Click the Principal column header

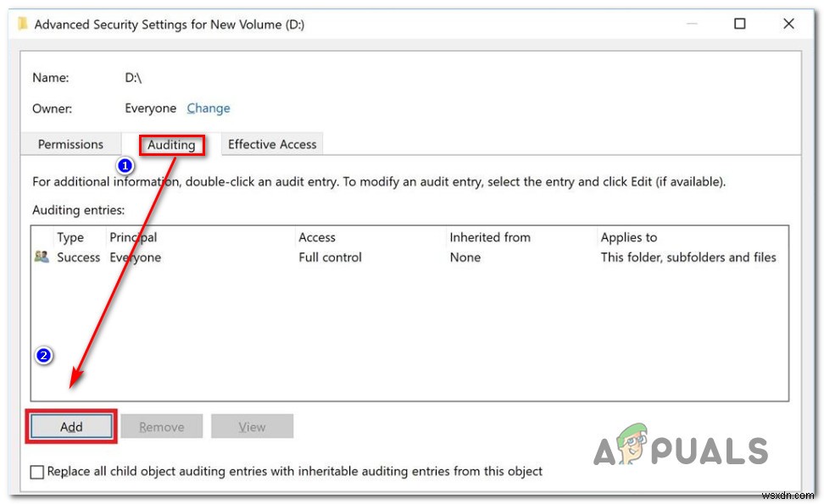pos(132,237)
